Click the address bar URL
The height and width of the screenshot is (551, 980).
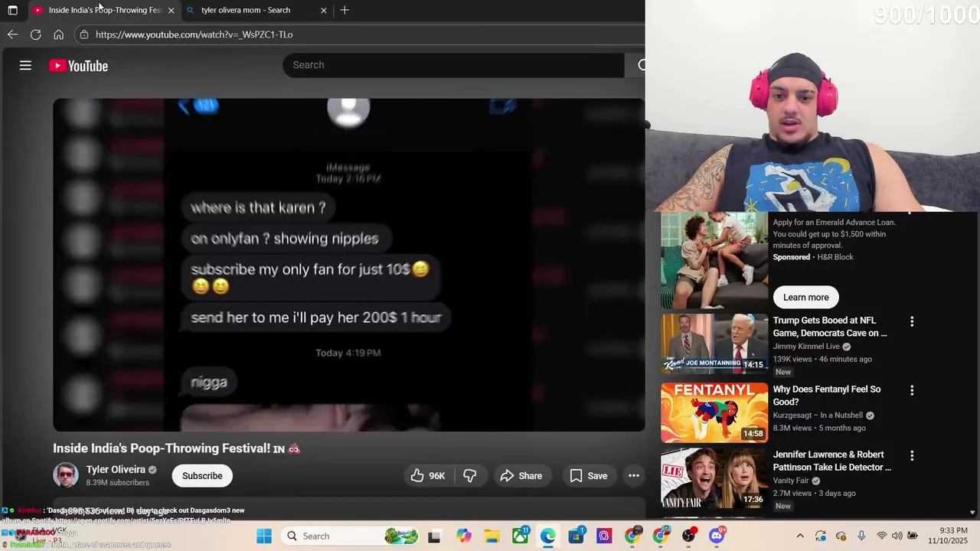[x=194, y=34]
